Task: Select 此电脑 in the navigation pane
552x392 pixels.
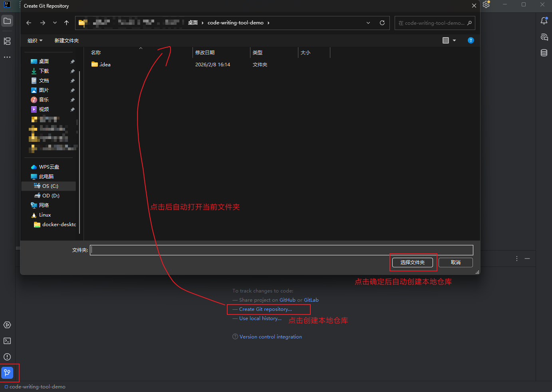Action: pyautogui.click(x=46, y=176)
